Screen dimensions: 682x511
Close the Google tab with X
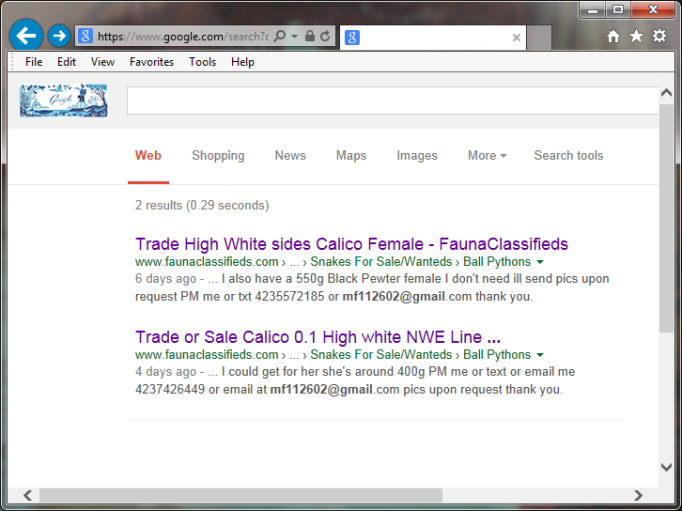[516, 37]
